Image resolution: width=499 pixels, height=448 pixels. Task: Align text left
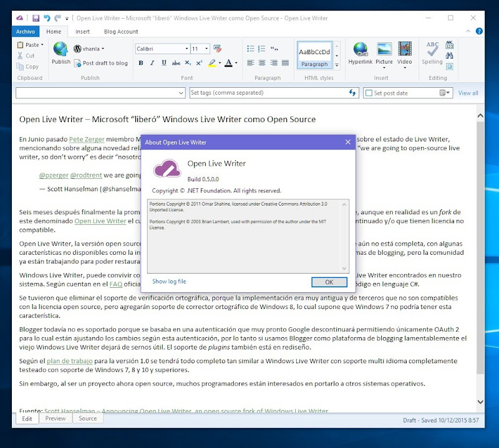click(251, 63)
